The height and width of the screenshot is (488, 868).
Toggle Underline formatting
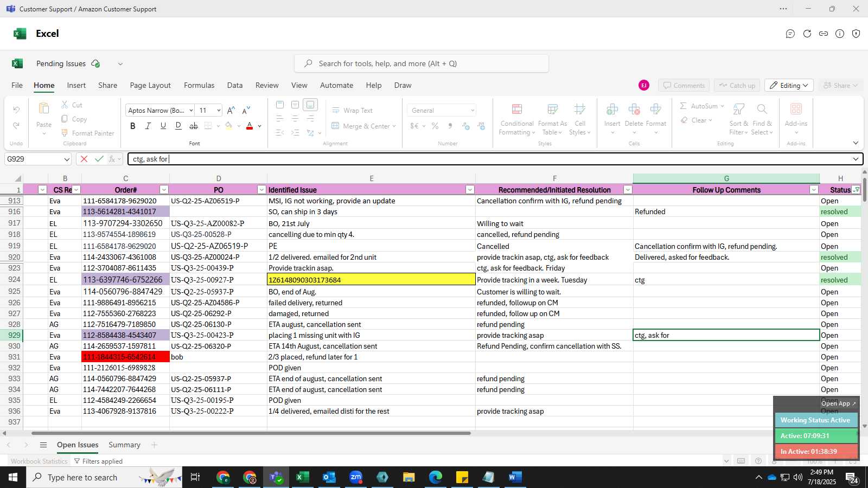[x=163, y=126]
